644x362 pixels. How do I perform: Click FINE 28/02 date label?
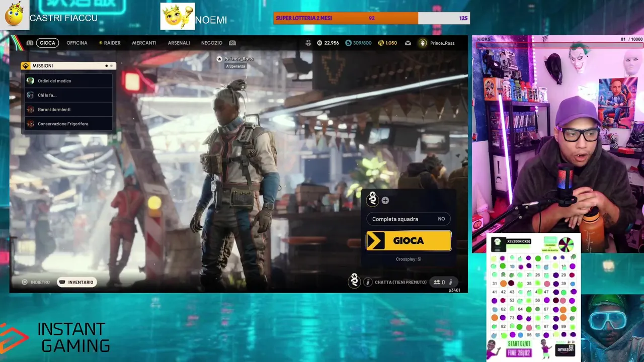pyautogui.click(x=519, y=352)
